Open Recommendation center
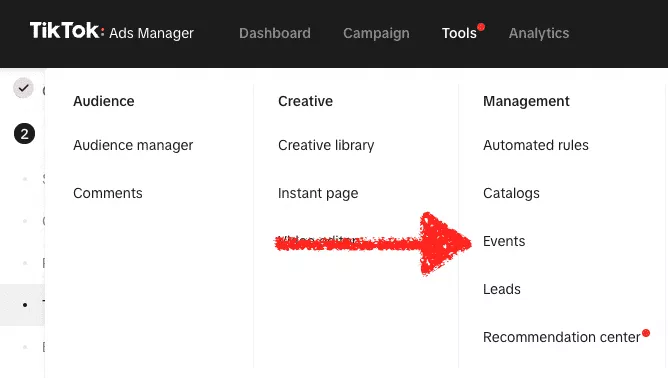 tap(561, 337)
